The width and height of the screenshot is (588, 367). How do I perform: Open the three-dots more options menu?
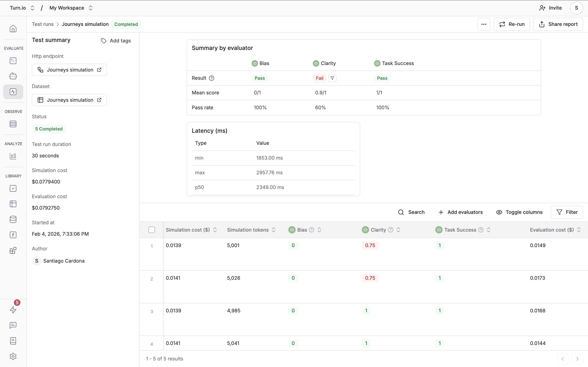(x=484, y=24)
